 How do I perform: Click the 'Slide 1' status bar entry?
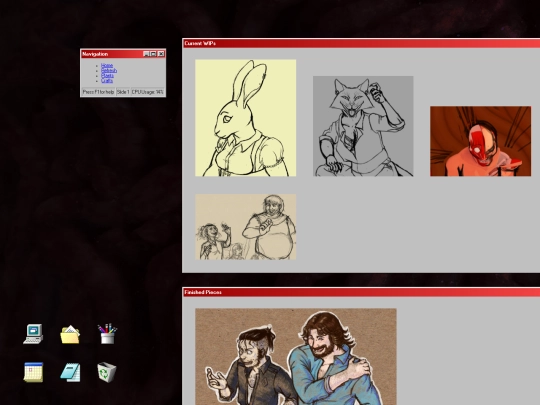(x=123, y=92)
